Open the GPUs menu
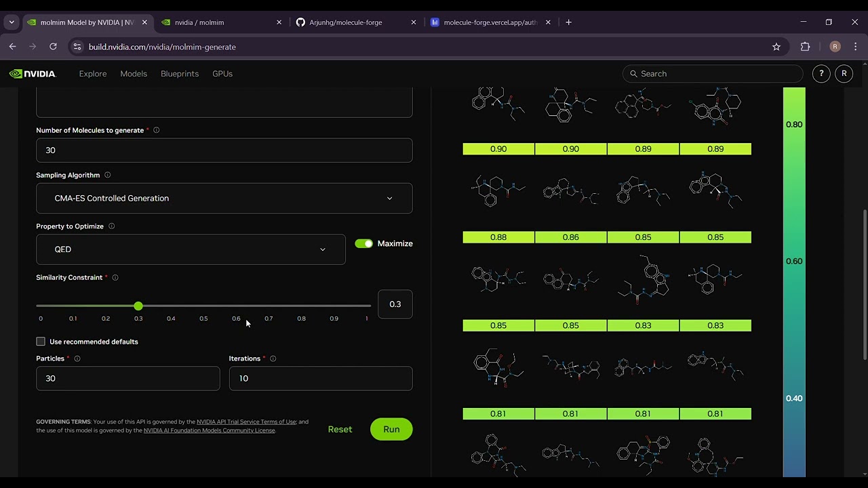Viewport: 868px width, 488px height. [x=222, y=74]
